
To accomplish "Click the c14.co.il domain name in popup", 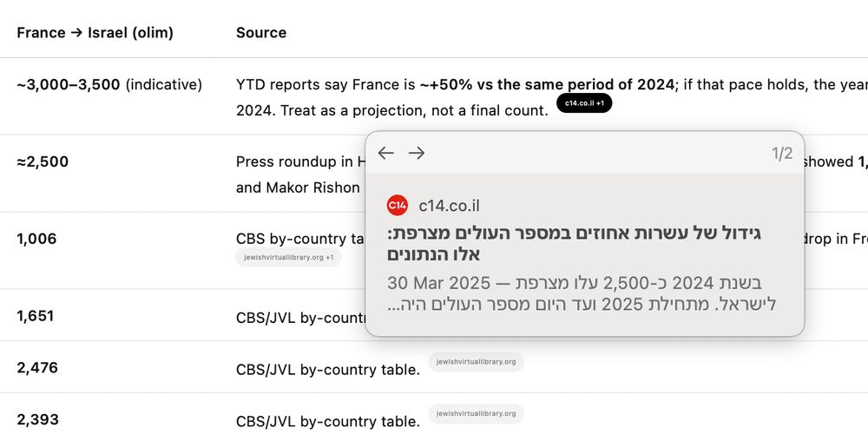I will (449, 206).
